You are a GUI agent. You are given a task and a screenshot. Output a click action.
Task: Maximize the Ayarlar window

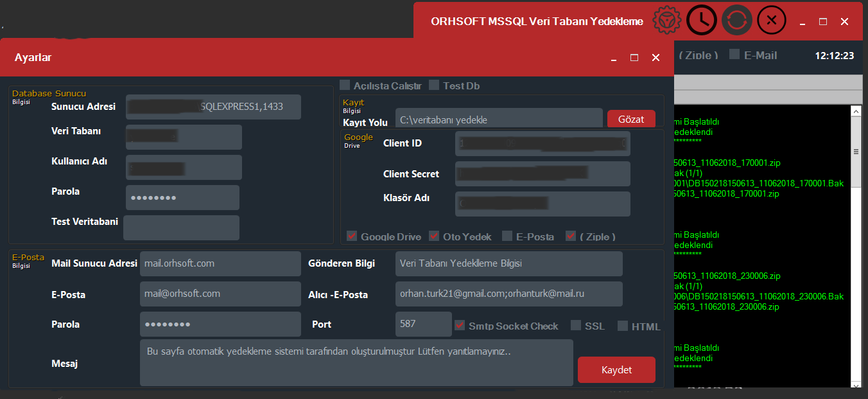click(634, 57)
